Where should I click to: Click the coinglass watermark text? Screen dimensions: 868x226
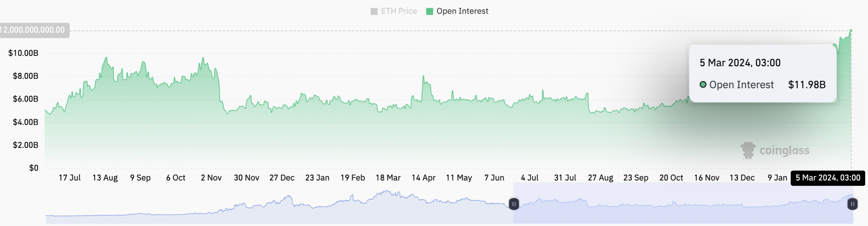coord(784,150)
